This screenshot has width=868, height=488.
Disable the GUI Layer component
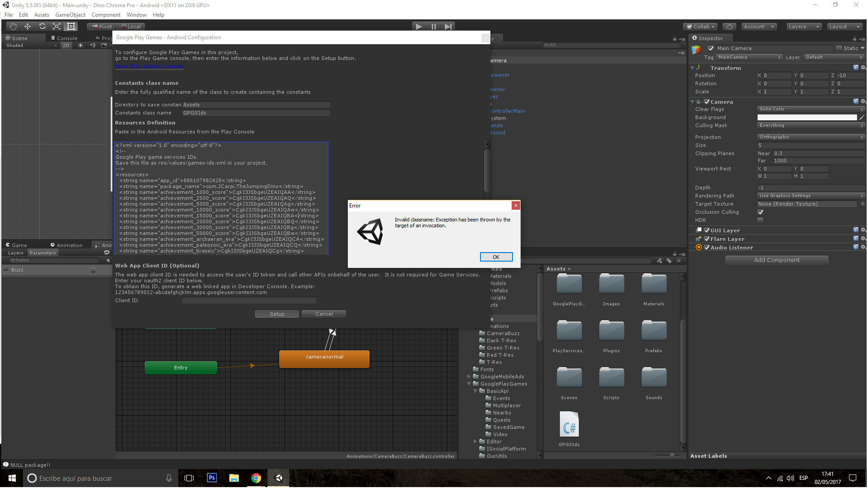click(707, 230)
